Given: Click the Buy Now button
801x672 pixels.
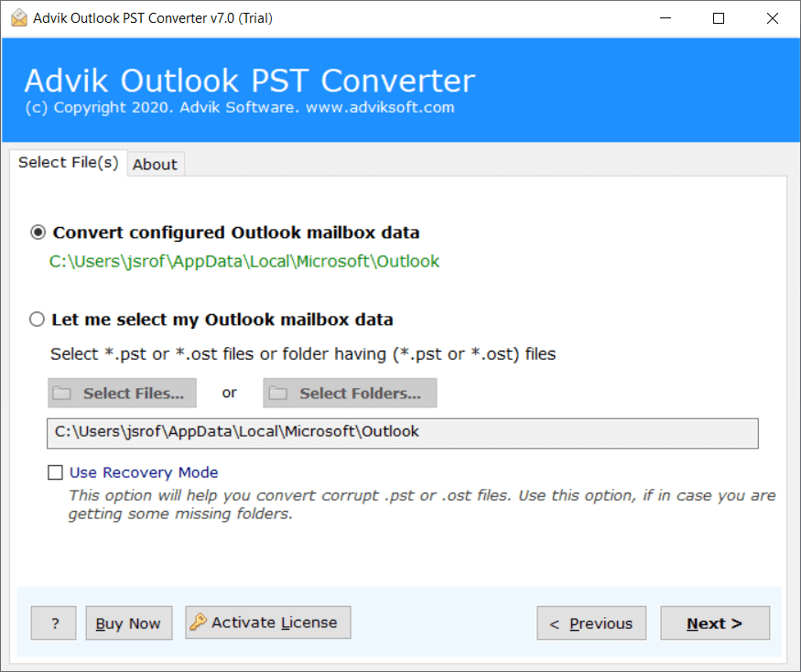Looking at the screenshot, I should pos(128,623).
